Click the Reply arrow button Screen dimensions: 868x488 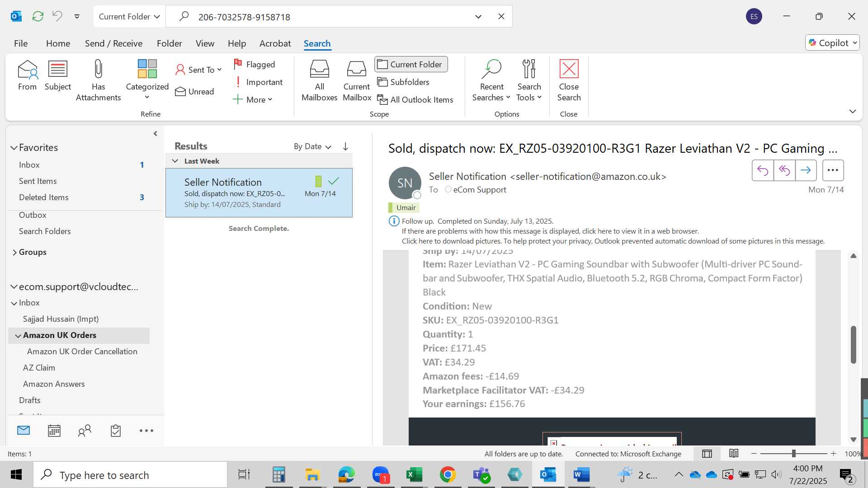[763, 170]
